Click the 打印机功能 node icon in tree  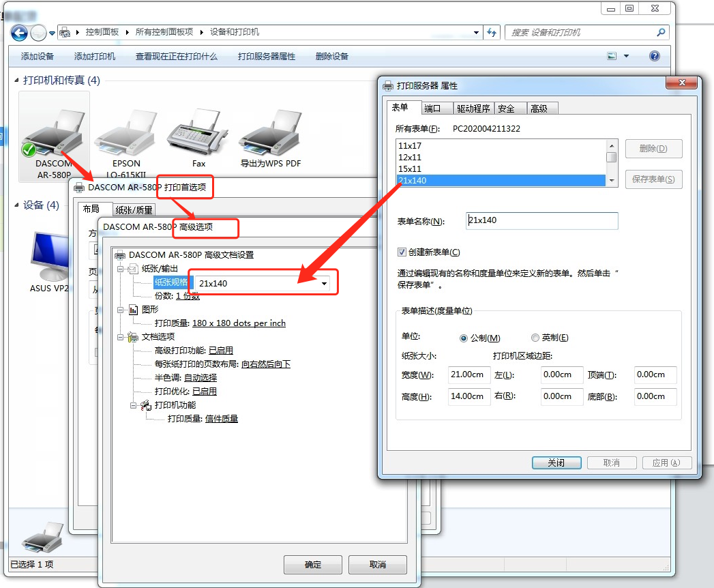(146, 405)
